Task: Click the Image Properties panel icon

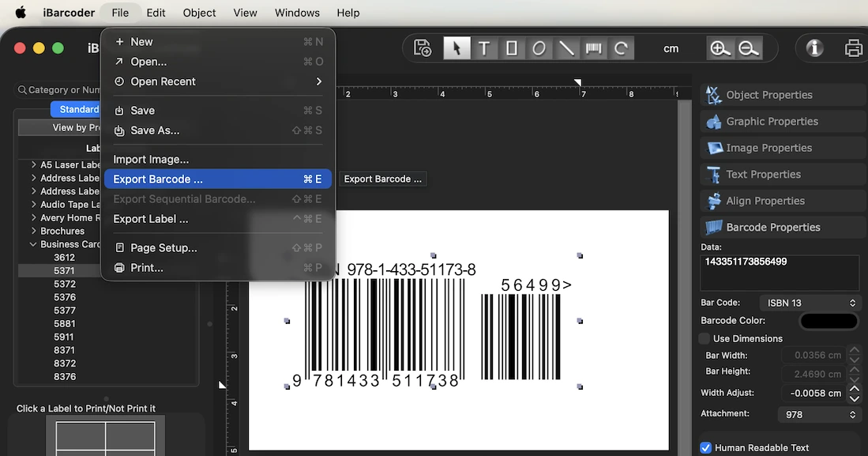Action: tap(713, 148)
